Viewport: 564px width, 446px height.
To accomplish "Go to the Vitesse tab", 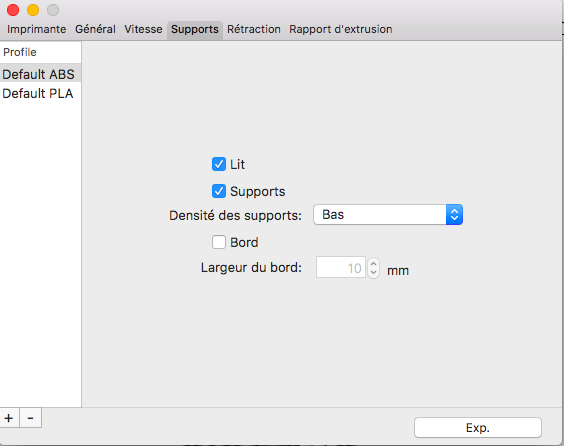I will 143,29.
